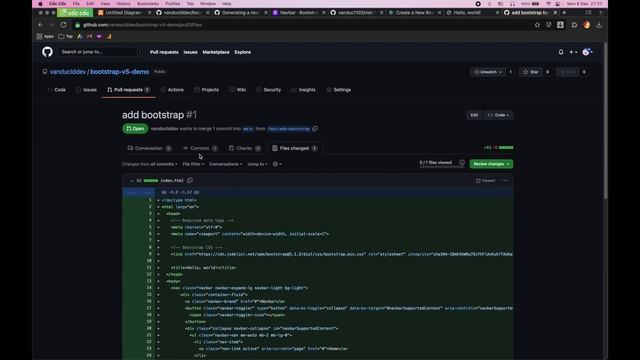This screenshot has height=360, width=640.
Task: Open the Explore link
Action: pos(242,52)
